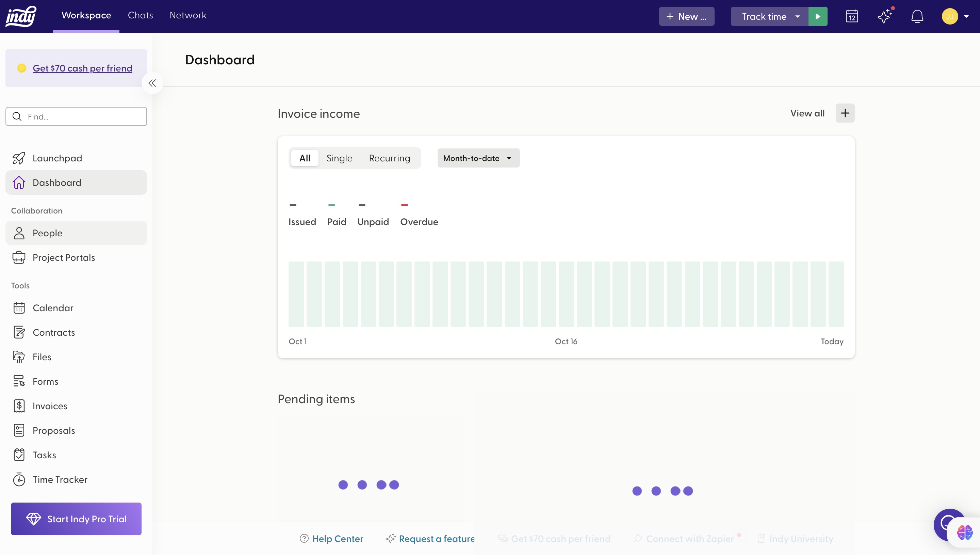Expand the Track time dropdown arrow
Screen dimensions: 980x555
797,16
